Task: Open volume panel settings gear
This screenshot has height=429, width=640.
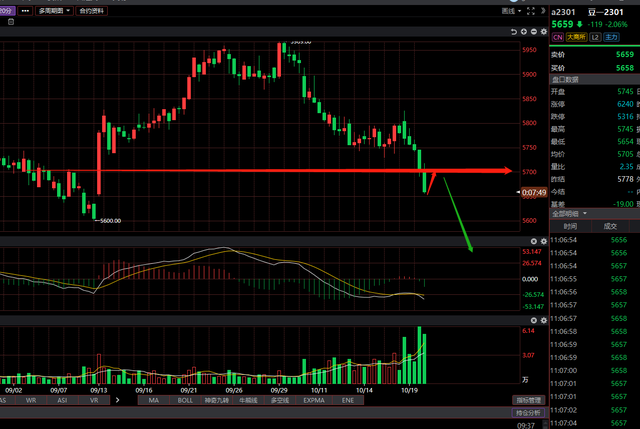Action: [544, 320]
